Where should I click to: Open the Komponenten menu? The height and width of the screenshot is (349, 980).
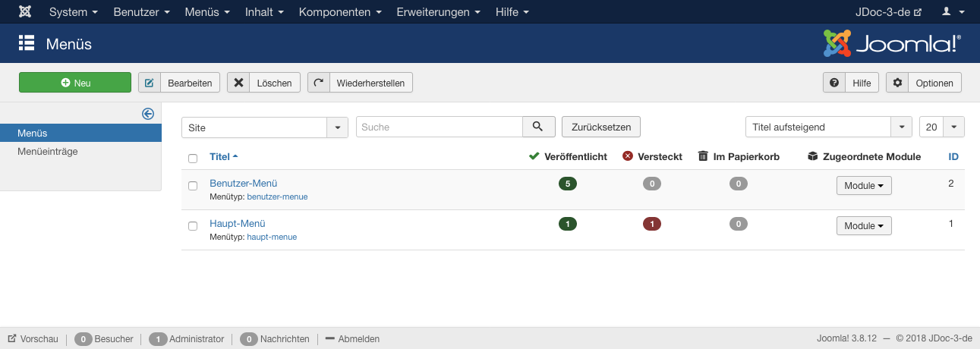tap(339, 12)
